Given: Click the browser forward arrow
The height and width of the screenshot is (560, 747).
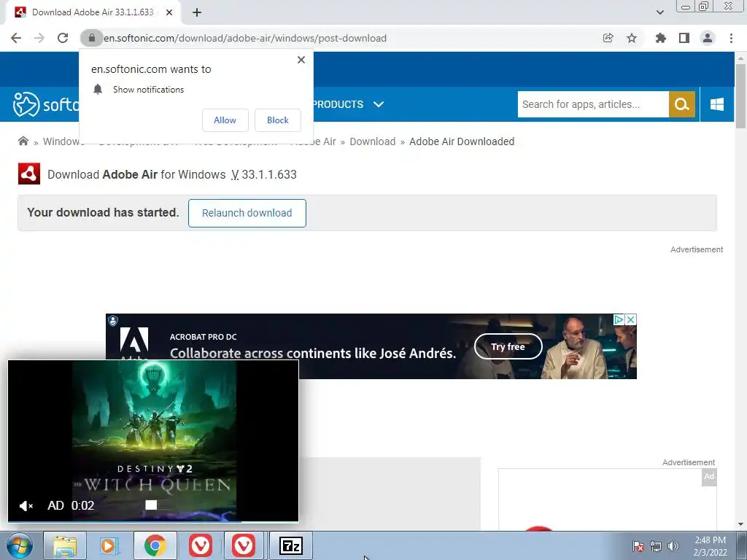Looking at the screenshot, I should 39,38.
